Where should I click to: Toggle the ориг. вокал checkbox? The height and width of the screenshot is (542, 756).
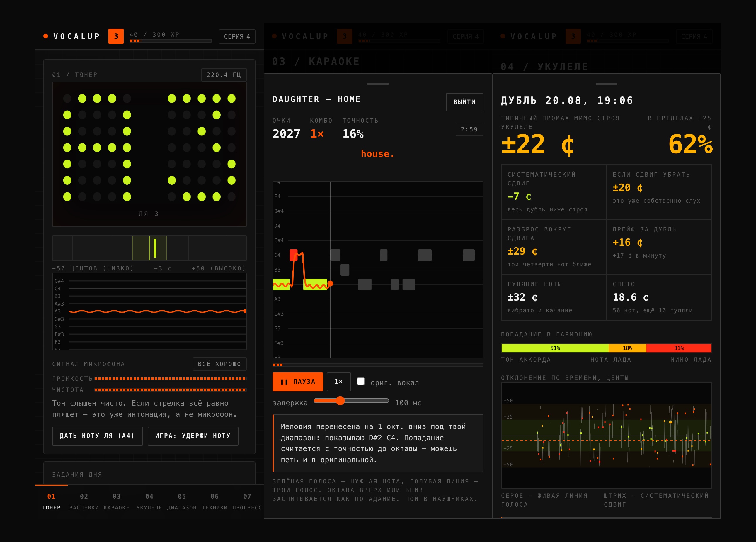pyautogui.click(x=361, y=381)
